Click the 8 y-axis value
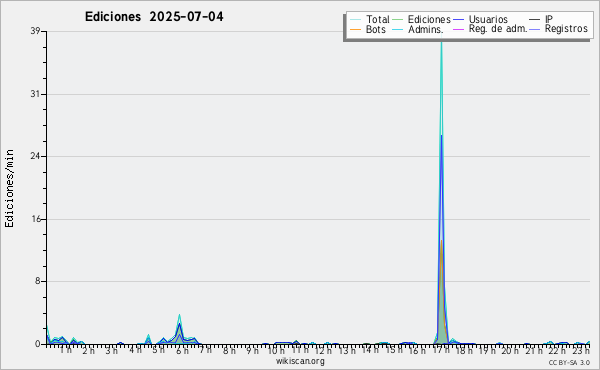 click(x=38, y=281)
